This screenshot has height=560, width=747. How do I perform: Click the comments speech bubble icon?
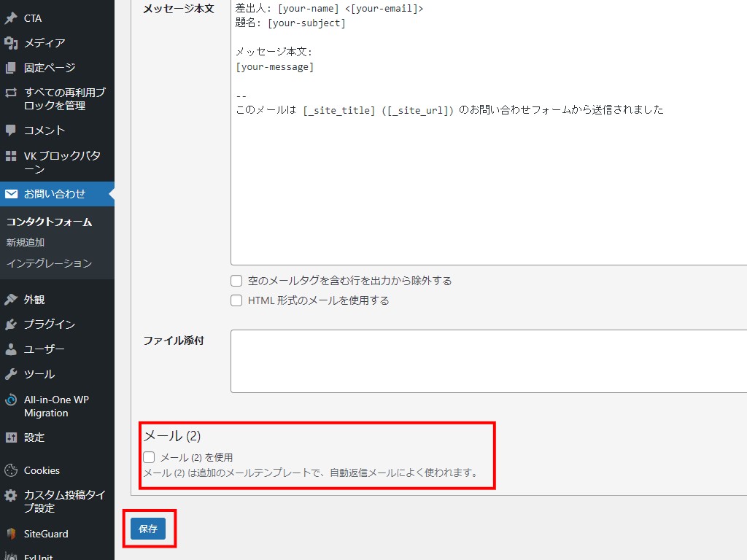(x=11, y=131)
